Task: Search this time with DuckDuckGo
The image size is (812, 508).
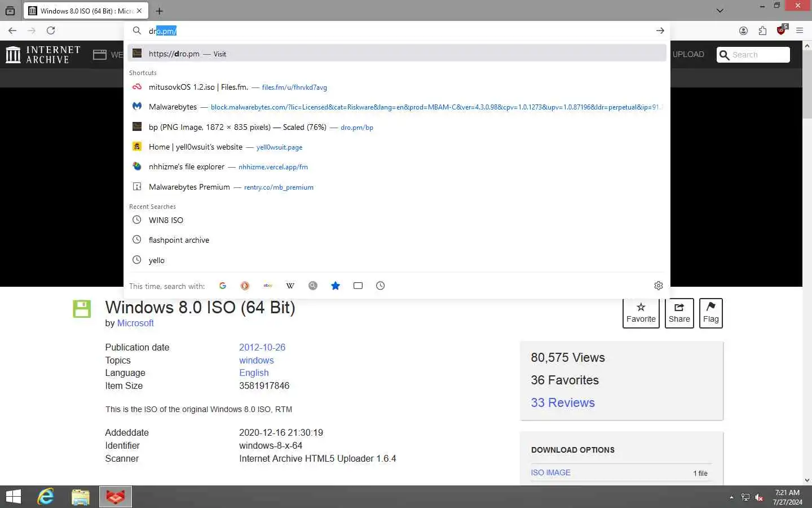Action: (x=245, y=286)
